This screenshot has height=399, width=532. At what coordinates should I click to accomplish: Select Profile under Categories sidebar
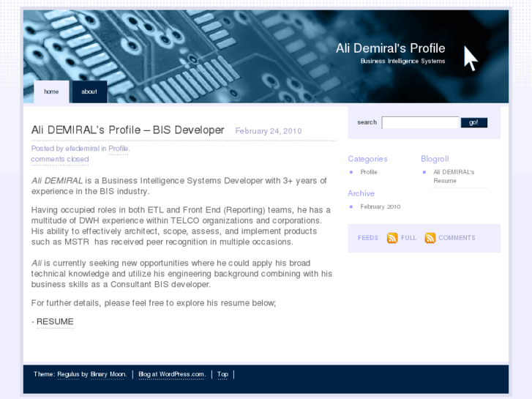pos(369,172)
